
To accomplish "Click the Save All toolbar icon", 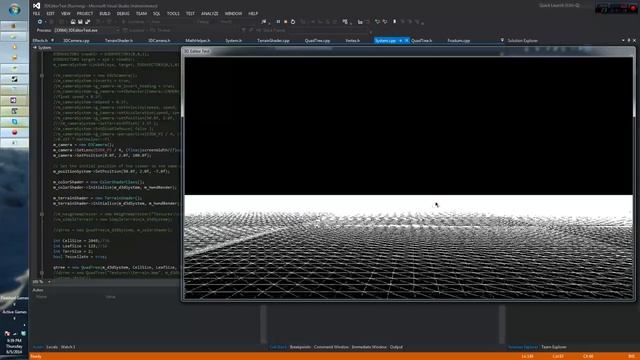I will pyautogui.click(x=87, y=22).
